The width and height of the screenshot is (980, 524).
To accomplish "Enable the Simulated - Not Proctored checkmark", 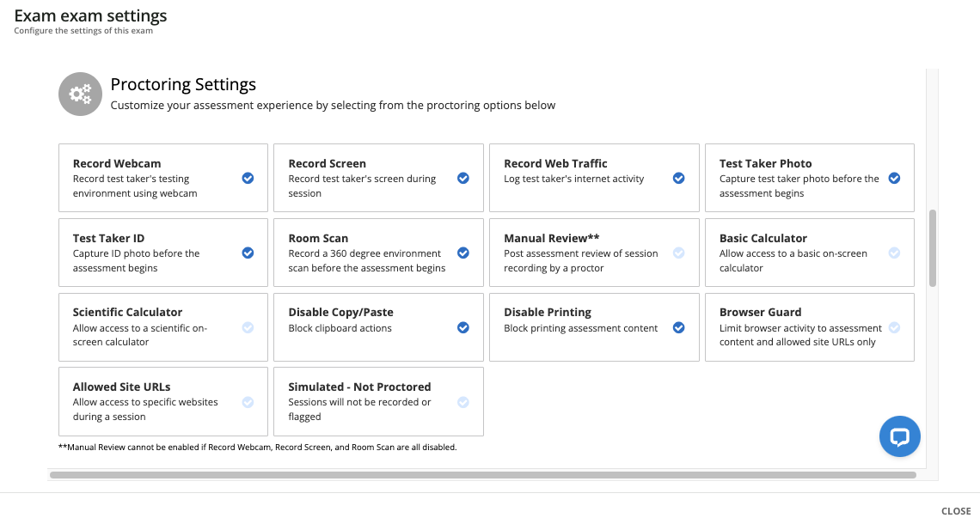I will pyautogui.click(x=463, y=402).
